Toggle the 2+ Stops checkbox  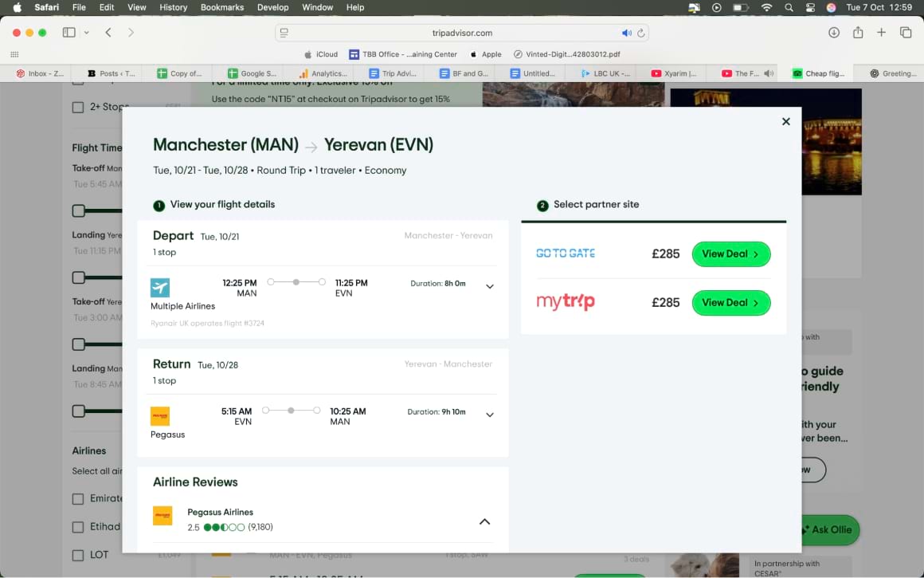78,107
